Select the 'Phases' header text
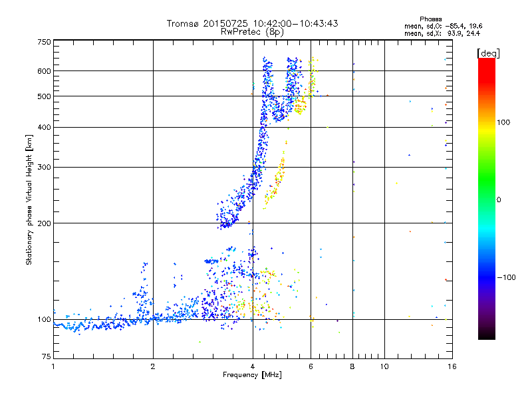Screen dimensions: 532x399 (430, 19)
